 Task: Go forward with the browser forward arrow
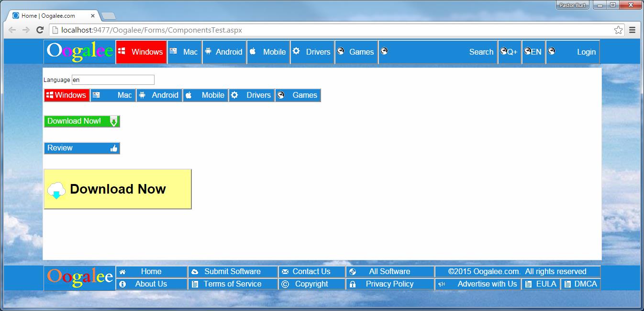(26, 30)
